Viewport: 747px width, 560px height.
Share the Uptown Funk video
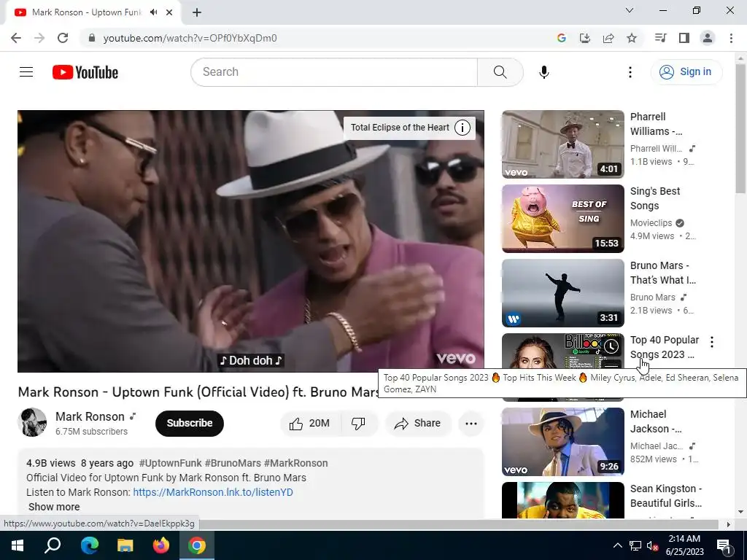(x=417, y=424)
